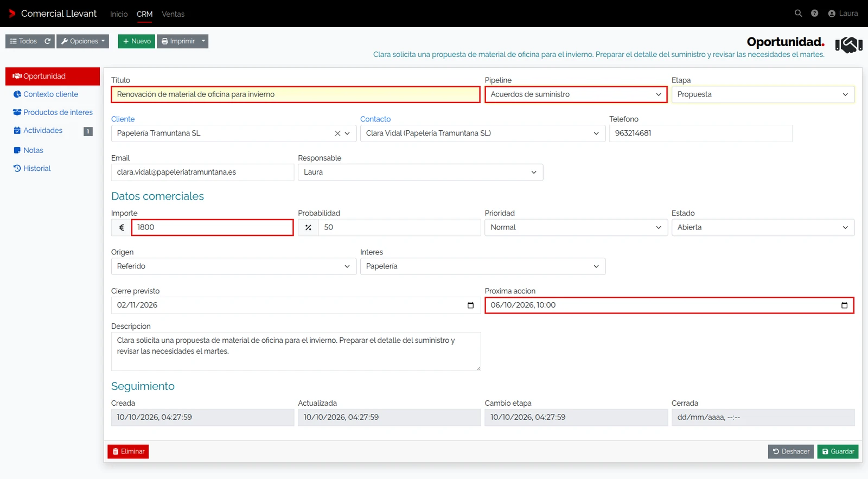The image size is (868, 479).
Task: Expand the Imprimir split-button arrow
Action: pos(203,41)
